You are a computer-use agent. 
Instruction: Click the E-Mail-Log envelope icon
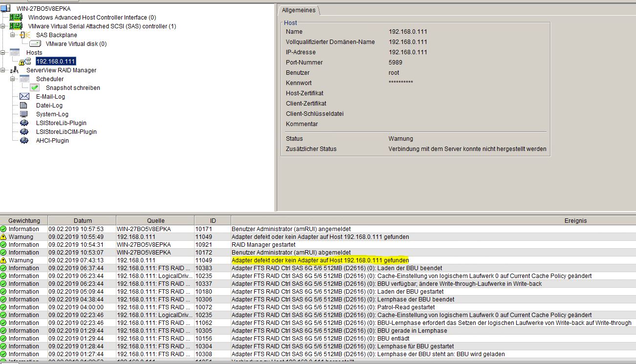[24, 97]
